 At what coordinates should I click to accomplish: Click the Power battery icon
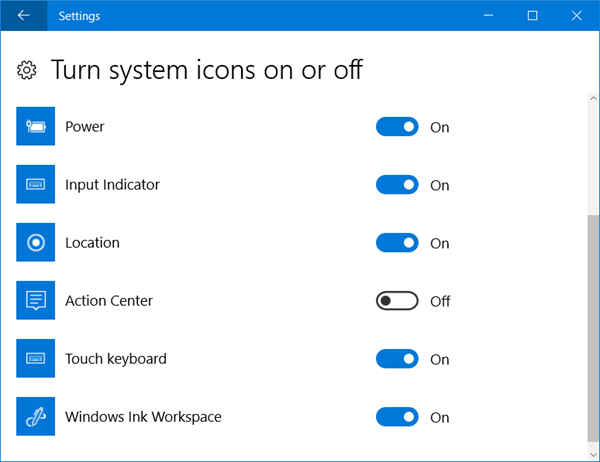36,127
